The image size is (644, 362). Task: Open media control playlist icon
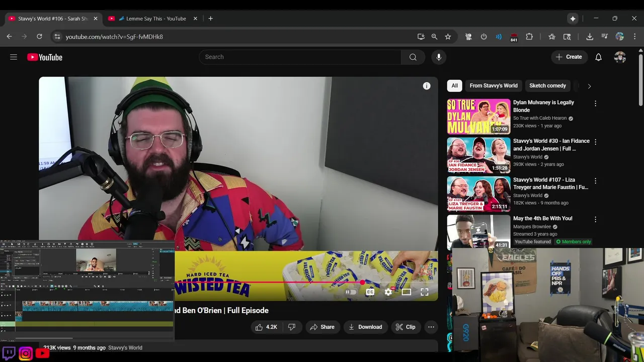coord(605,37)
